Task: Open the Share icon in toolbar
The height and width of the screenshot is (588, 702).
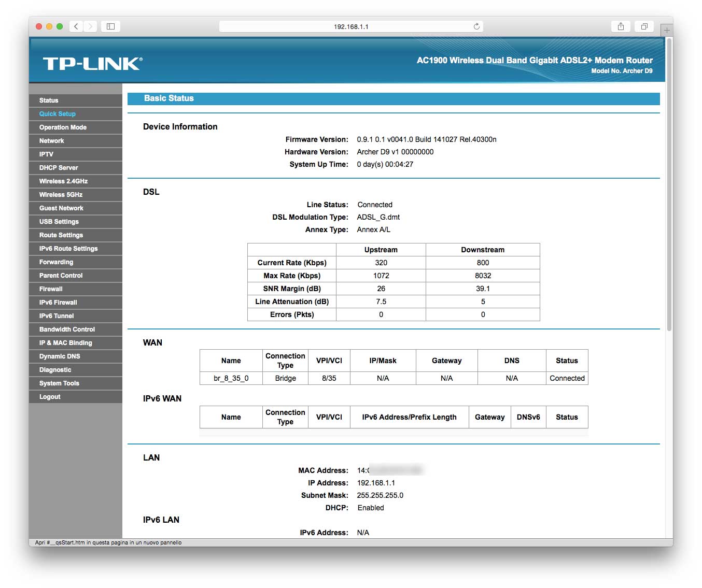Action: tap(621, 26)
